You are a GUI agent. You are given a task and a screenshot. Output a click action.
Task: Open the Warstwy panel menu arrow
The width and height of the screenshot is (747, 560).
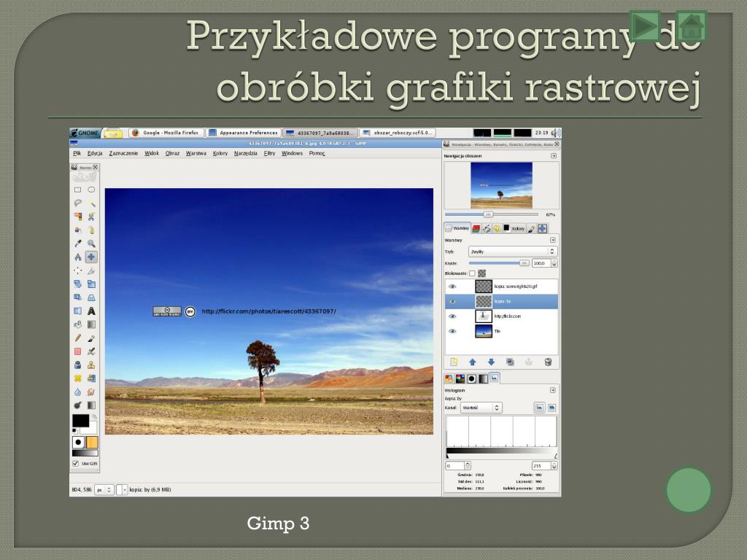pos(553,240)
